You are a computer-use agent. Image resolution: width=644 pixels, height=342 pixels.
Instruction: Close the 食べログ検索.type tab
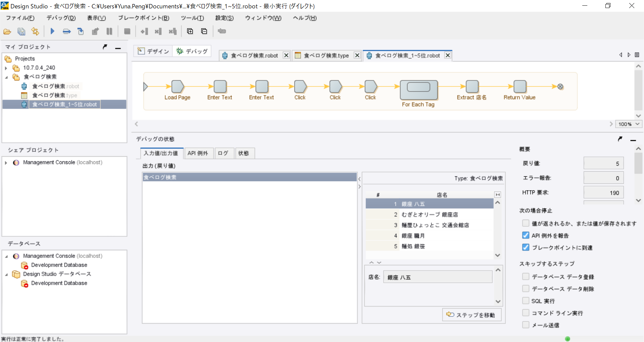pyautogui.click(x=357, y=55)
